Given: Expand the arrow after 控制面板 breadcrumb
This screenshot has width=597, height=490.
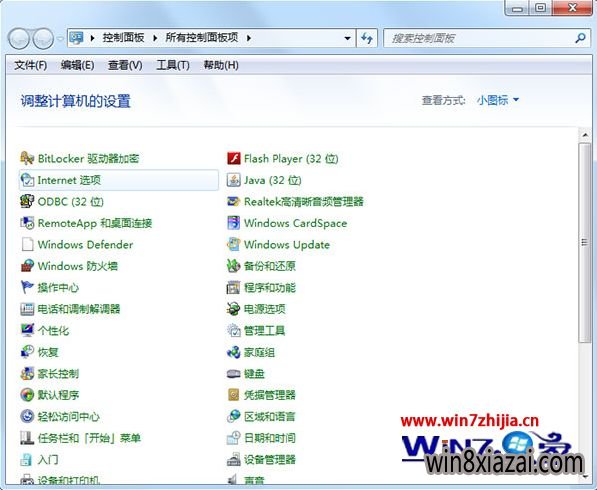Looking at the screenshot, I should 155,38.
